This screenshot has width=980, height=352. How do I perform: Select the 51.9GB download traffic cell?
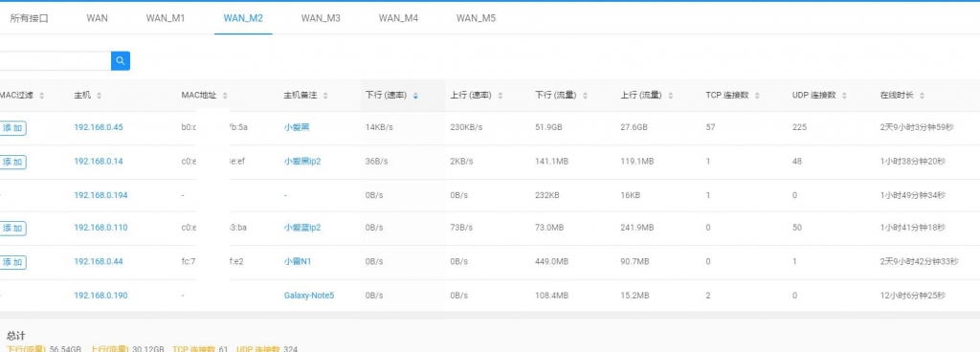[548, 127]
